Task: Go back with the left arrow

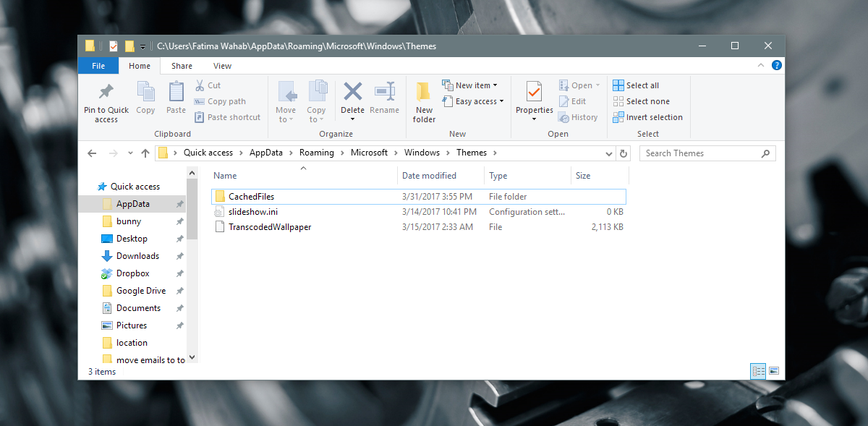Action: [92, 153]
